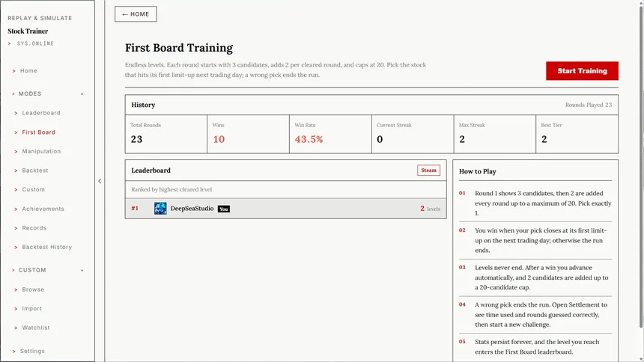Go back using the HOME button
The width and height of the screenshot is (644, 362).
(136, 14)
